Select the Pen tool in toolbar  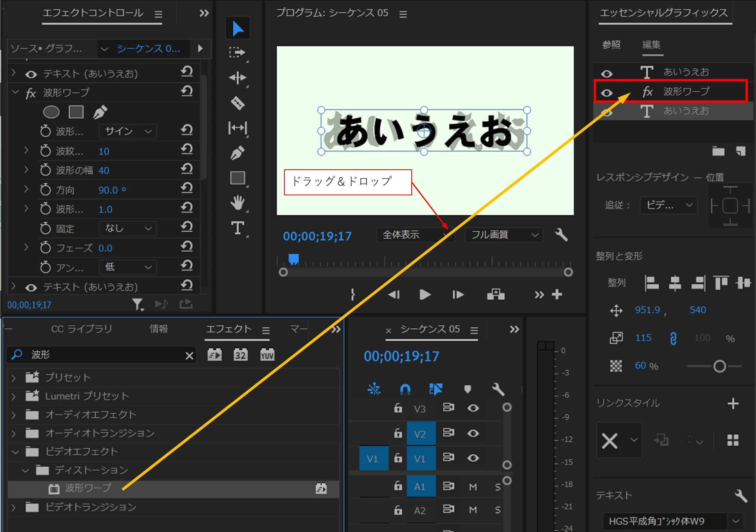coord(237,153)
